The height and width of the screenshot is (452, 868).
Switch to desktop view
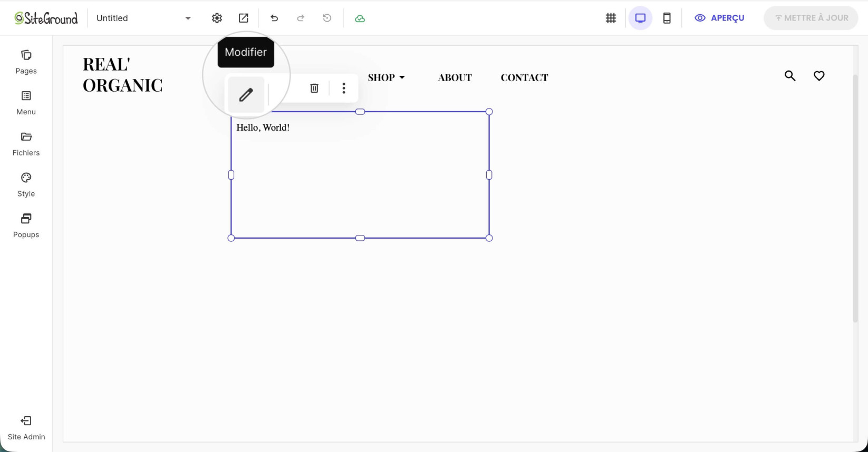(x=640, y=18)
